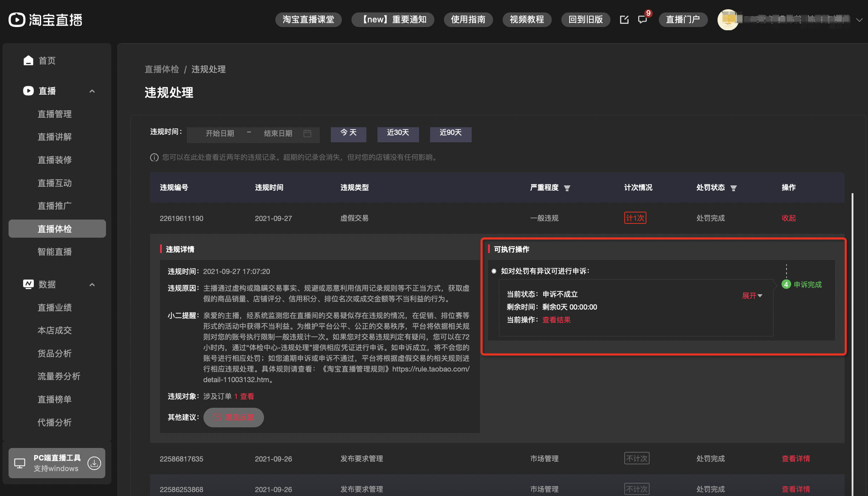Click the 计1次 tag
The image size is (868, 496).
(x=635, y=218)
